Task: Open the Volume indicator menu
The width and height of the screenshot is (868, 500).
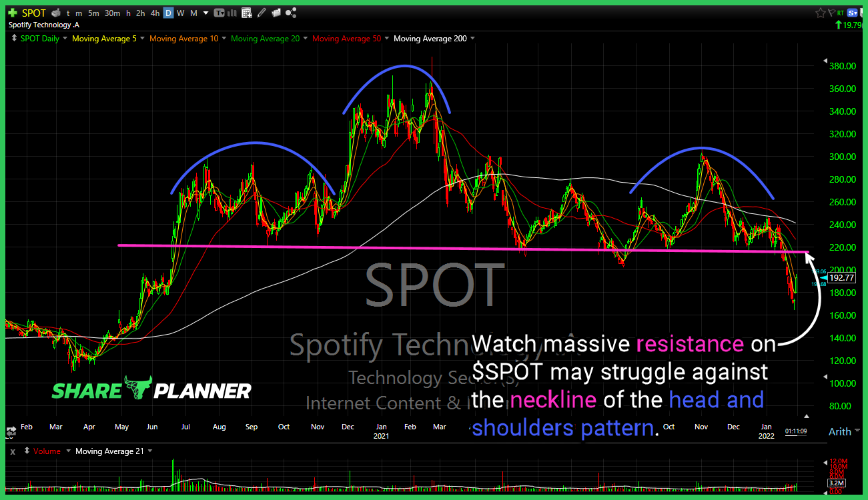Action: click(x=45, y=451)
